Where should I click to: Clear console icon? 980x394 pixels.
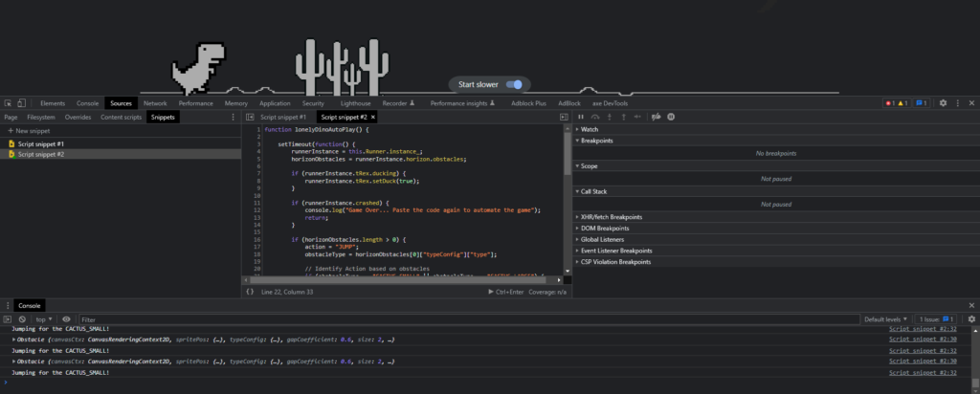[x=22, y=319]
